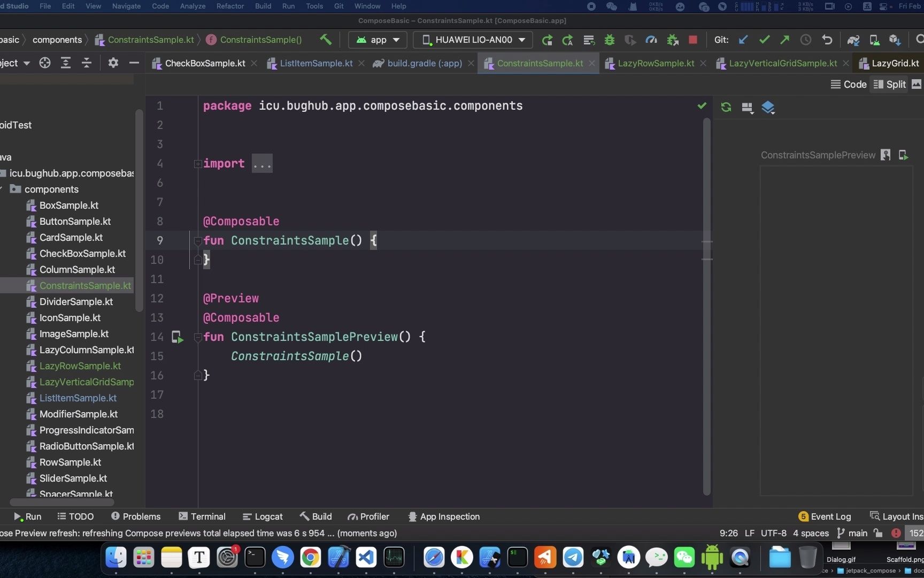
Task: Open Device Manager from the toolbar
Action: click(x=874, y=40)
